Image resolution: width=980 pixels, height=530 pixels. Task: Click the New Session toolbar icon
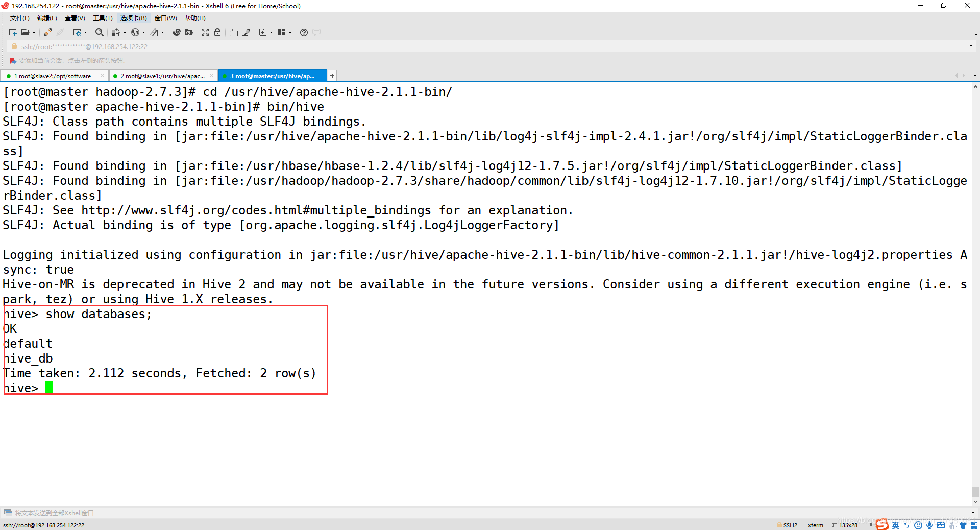point(13,32)
